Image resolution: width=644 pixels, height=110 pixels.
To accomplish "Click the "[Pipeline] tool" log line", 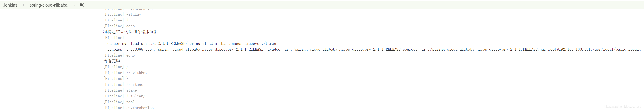I will (x=119, y=102).
